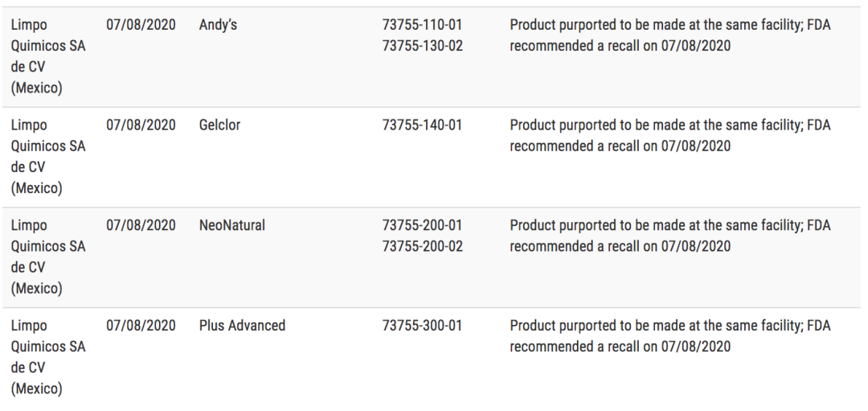This screenshot has height=411, width=868.
Task: Click NDC code 73755-130-02
Action: coord(423,46)
